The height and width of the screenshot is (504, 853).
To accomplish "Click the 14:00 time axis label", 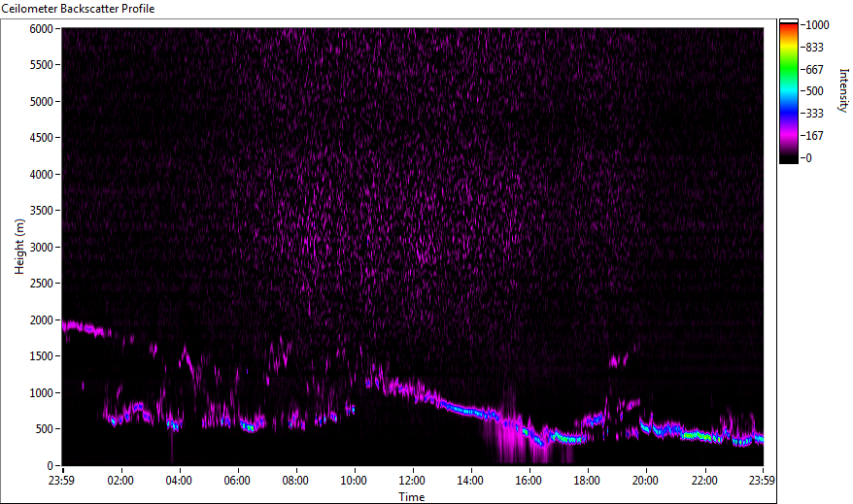I will click(x=470, y=481).
